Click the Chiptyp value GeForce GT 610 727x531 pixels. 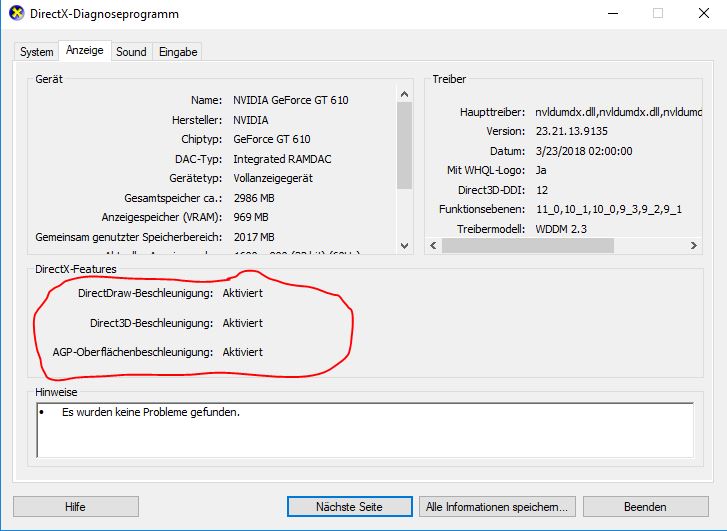point(272,139)
